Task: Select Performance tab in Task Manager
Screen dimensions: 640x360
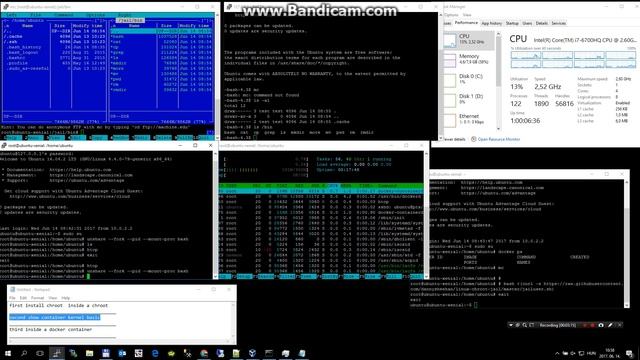Action: point(466,23)
